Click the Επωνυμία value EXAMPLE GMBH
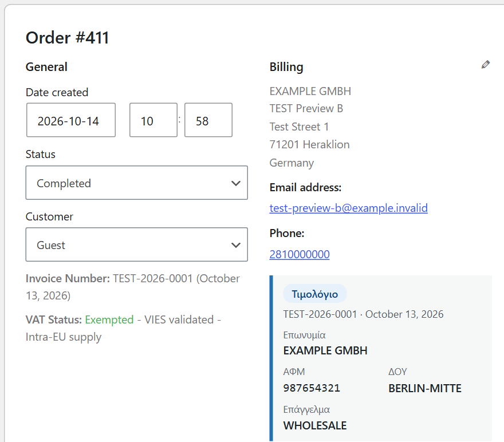504x442 pixels. (325, 350)
